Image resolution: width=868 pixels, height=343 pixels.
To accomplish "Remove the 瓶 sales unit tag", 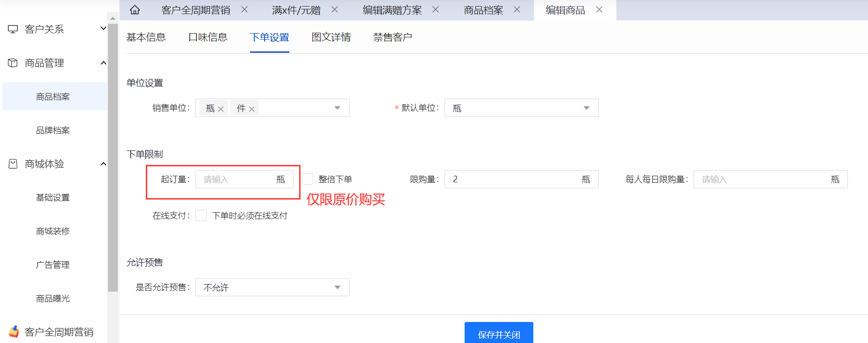I will click(221, 109).
